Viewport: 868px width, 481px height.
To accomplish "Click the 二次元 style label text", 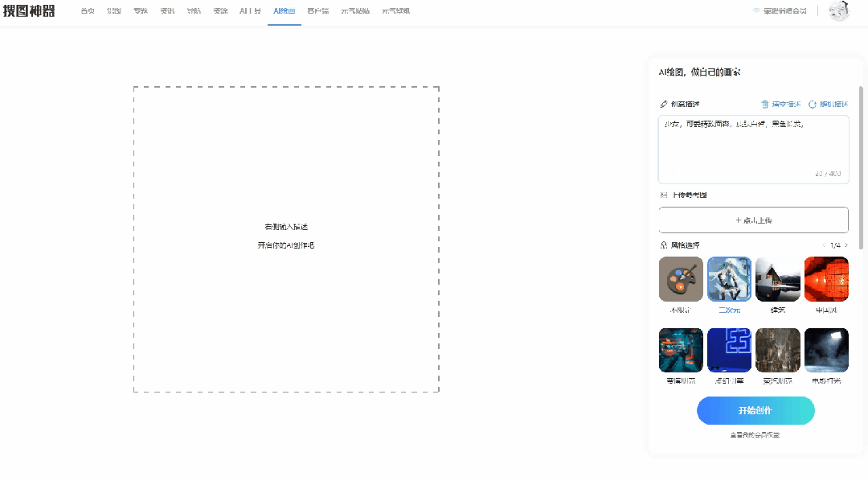I will pos(729,310).
